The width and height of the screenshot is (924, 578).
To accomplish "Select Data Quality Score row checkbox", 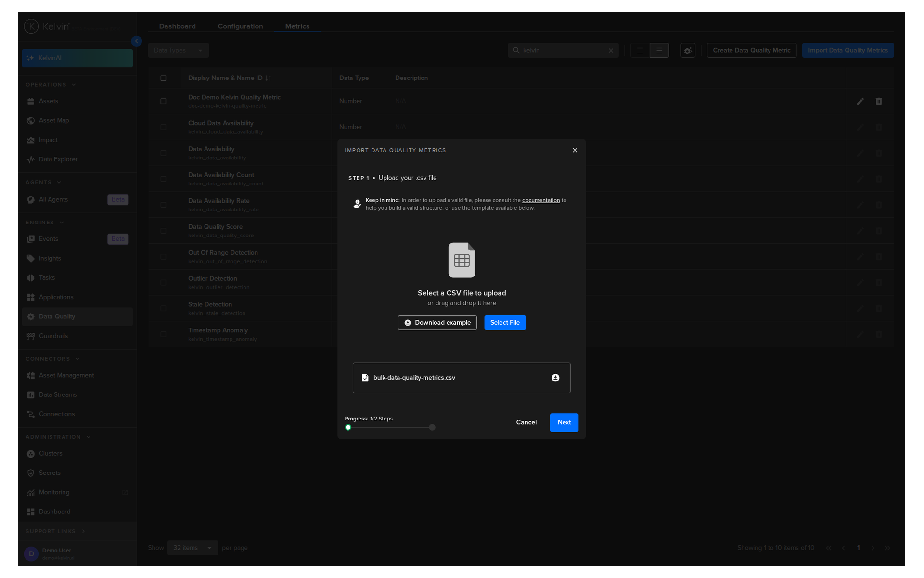I will click(163, 231).
